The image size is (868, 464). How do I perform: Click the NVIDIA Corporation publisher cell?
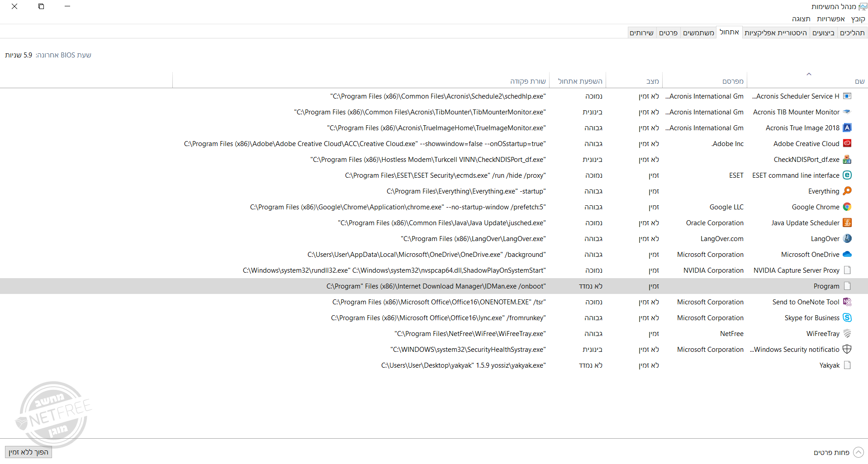point(713,270)
